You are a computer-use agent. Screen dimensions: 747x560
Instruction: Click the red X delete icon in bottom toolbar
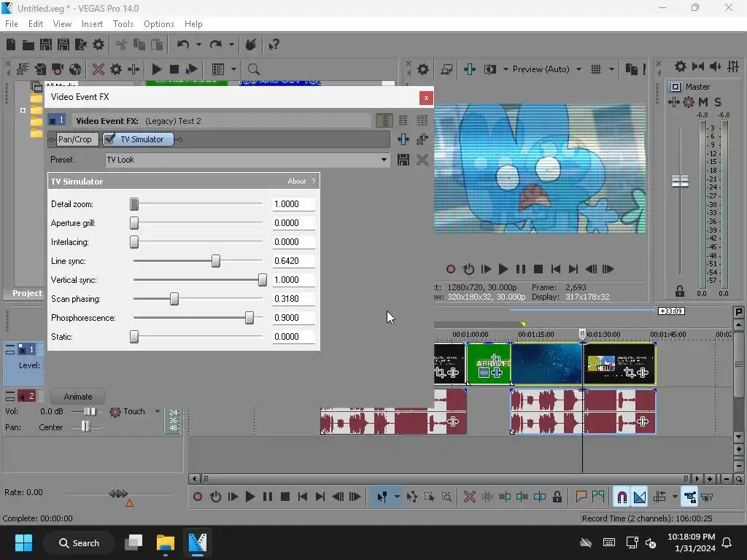469,497
